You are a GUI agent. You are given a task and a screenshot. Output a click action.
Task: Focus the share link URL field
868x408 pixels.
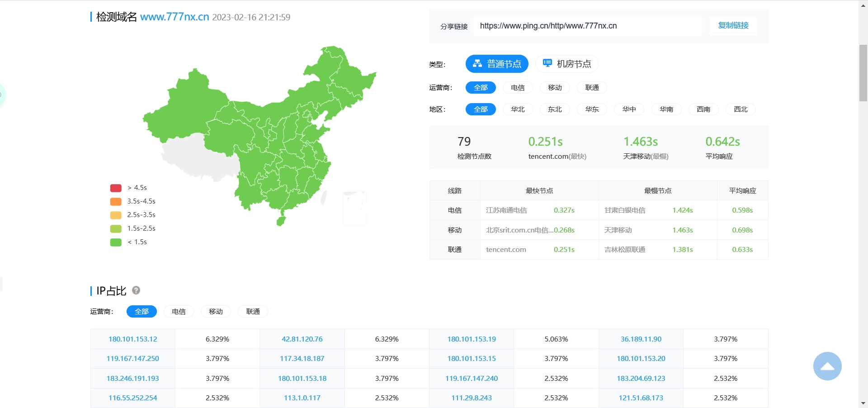(x=588, y=26)
